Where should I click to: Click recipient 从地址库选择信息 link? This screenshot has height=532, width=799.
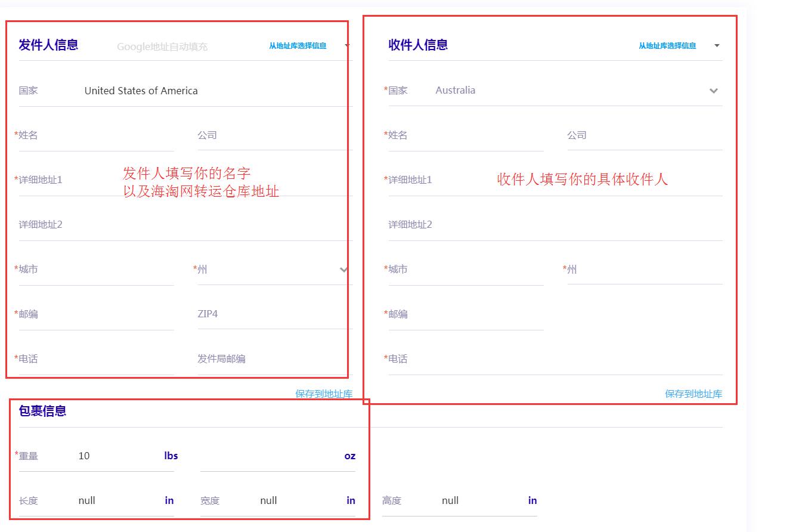tap(667, 45)
